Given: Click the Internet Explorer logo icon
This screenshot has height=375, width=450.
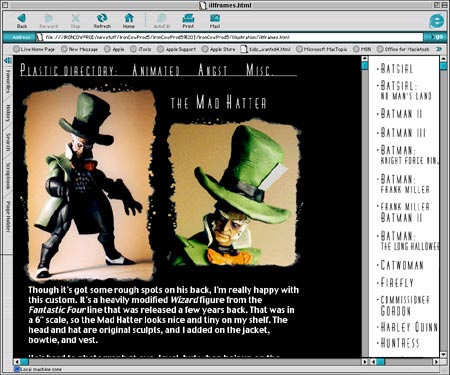Looking at the screenshot, I should pos(437,21).
